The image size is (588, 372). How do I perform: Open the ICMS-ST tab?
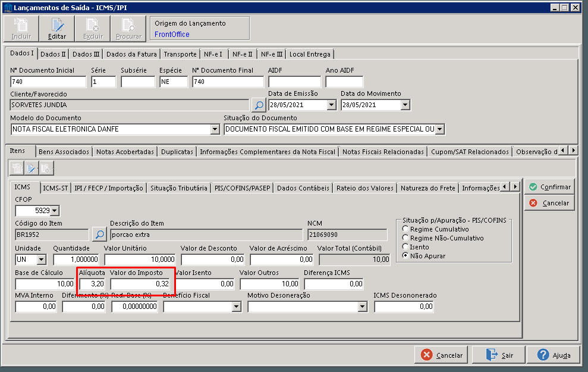(x=55, y=188)
